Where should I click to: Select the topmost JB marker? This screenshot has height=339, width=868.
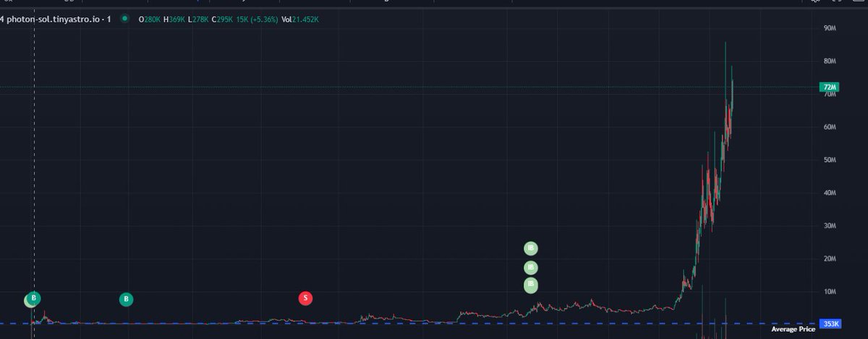tap(531, 248)
